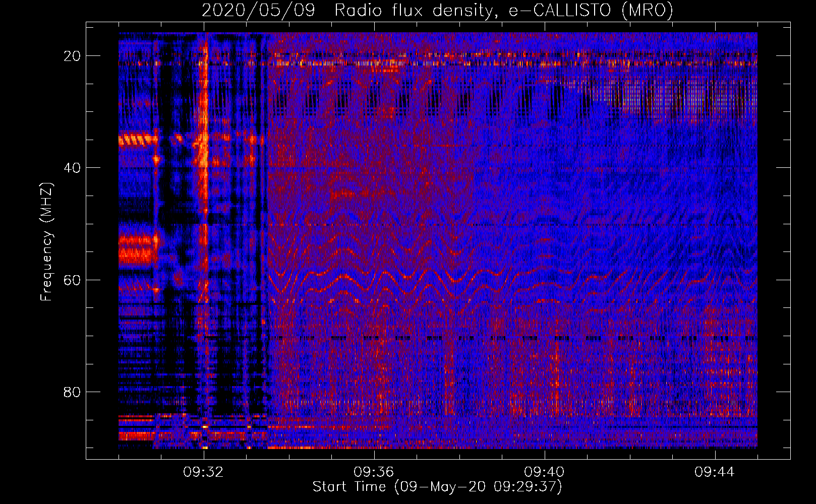Click the 20 frequency tick label
The width and height of the screenshot is (816, 504).
73,56
